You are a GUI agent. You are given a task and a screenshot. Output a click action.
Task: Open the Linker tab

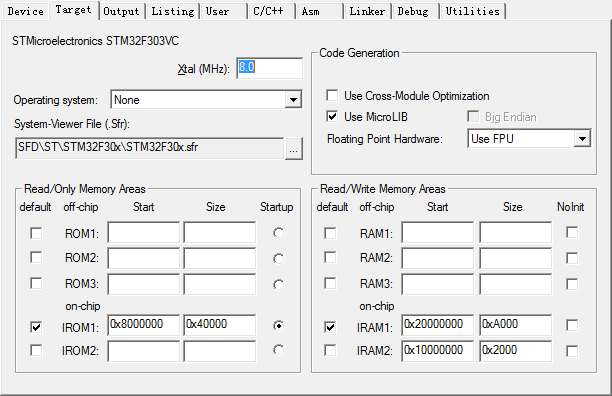coord(367,11)
